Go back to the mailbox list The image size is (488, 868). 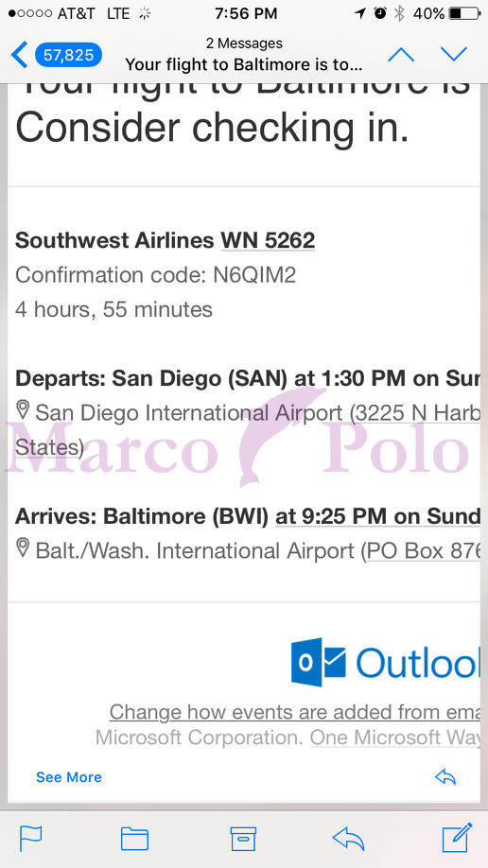tap(19, 56)
